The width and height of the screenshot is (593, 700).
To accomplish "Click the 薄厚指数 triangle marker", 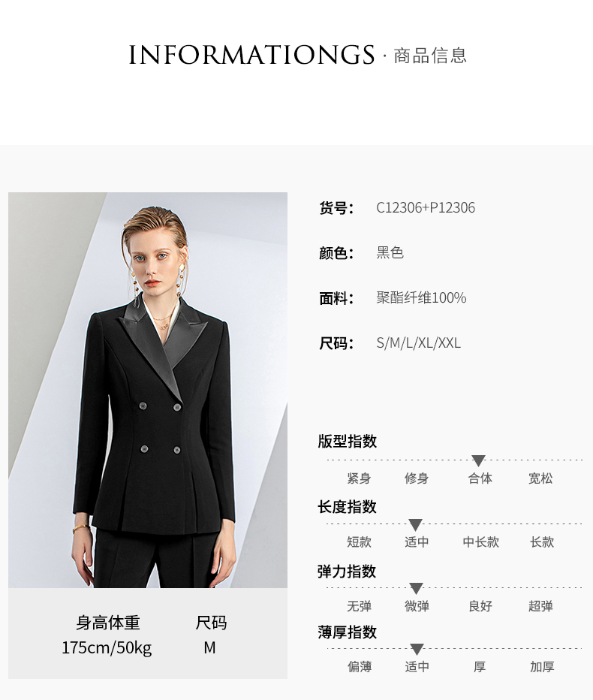I will coord(417,649).
